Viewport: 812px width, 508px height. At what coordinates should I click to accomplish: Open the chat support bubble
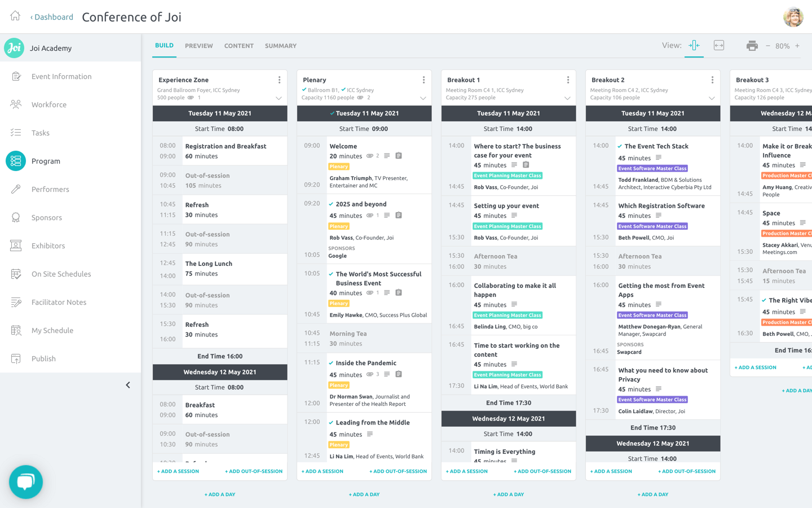pyautogui.click(x=26, y=481)
